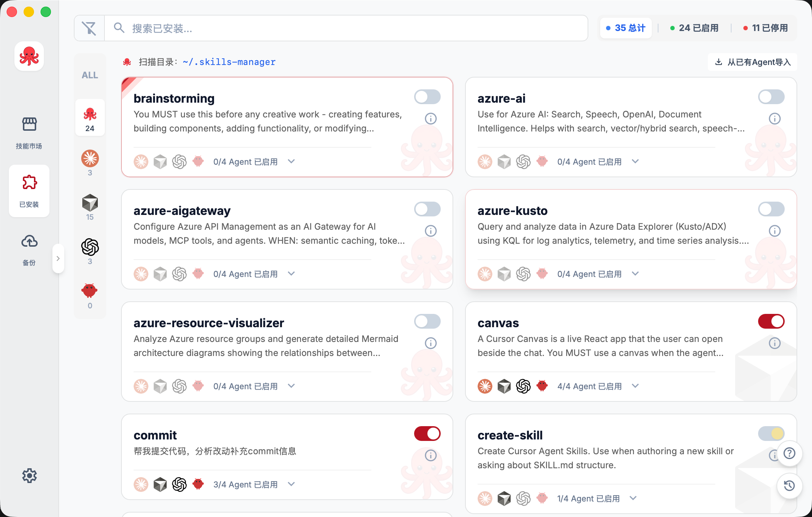Focus the 搜索已安装 search field
812x517 pixels.
click(346, 28)
